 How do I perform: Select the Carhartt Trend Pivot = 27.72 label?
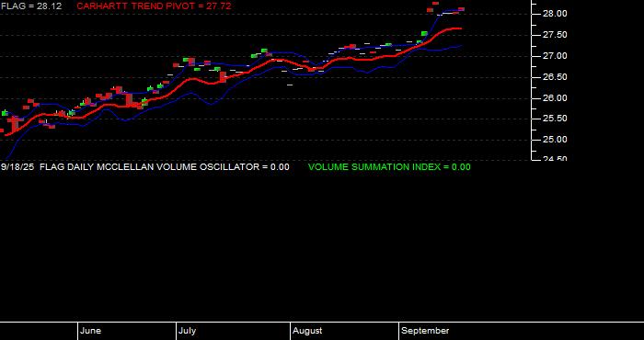pos(154,6)
